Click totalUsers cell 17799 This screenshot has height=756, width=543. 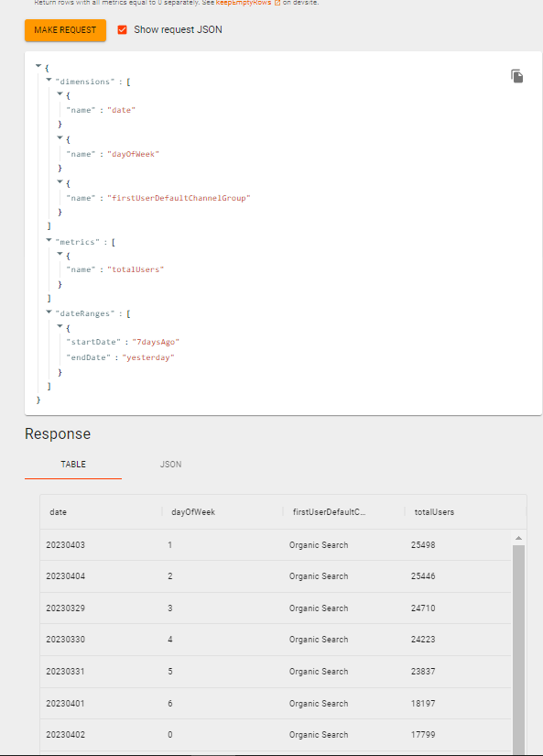[423, 735]
